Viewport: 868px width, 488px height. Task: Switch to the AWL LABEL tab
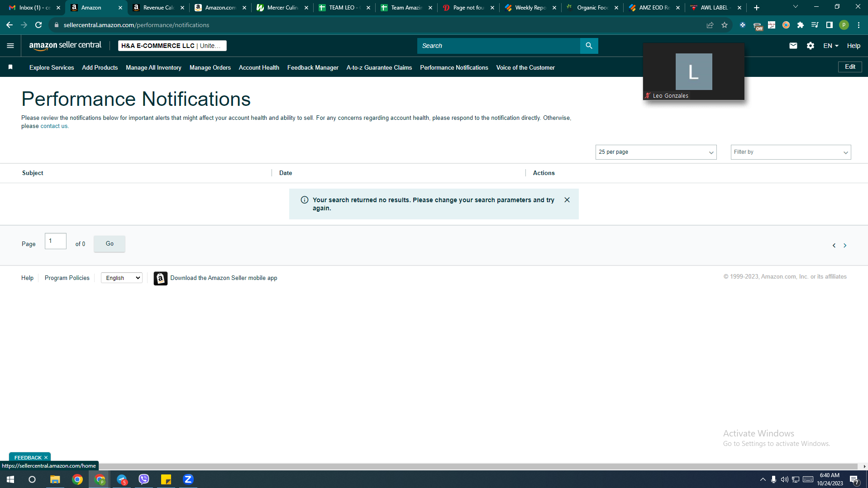pos(715,8)
